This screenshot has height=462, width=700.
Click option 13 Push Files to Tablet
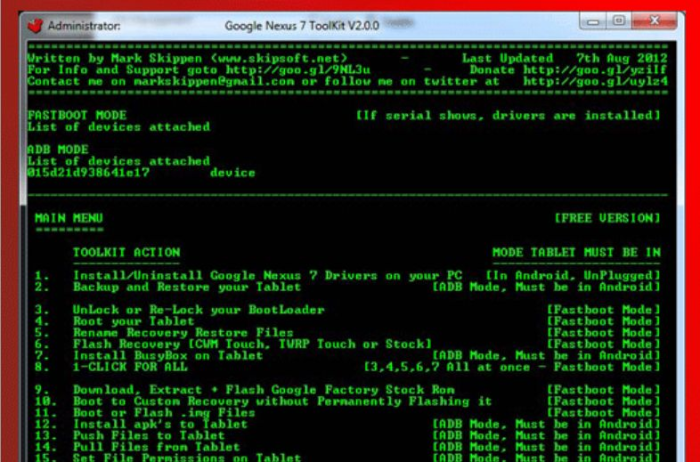(149, 435)
